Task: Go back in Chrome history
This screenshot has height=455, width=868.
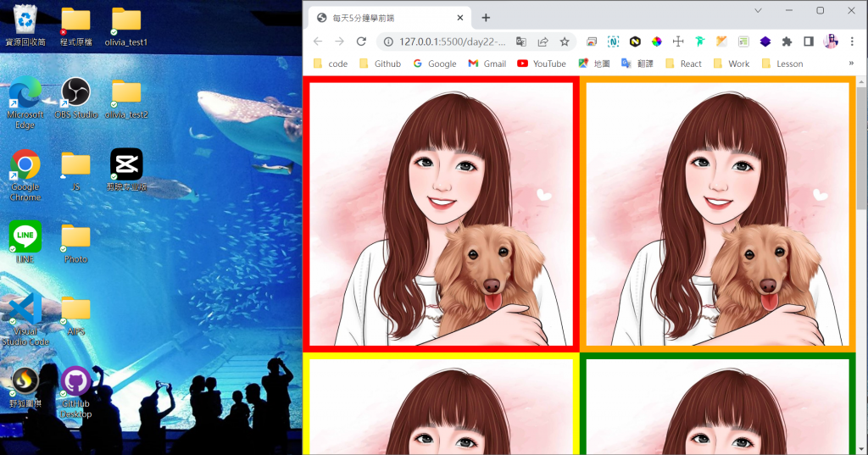Action: click(x=318, y=42)
